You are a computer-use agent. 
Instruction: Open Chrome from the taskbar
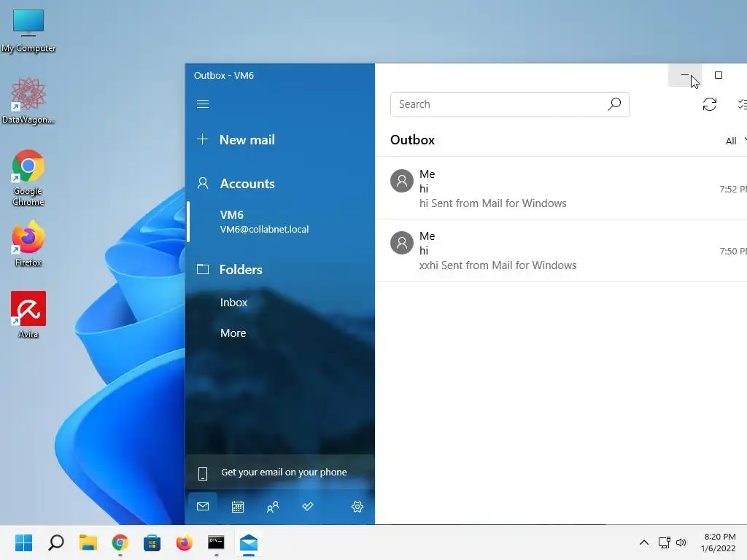120,542
